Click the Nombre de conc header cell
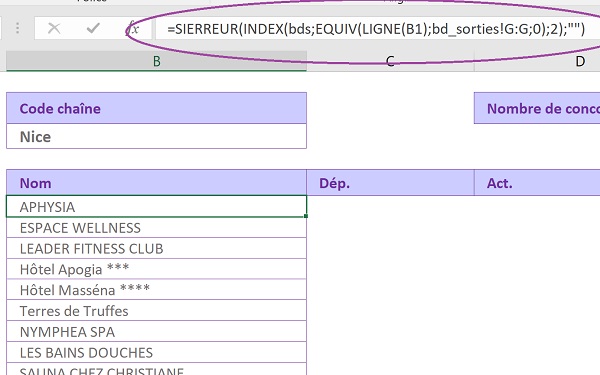 click(537, 108)
